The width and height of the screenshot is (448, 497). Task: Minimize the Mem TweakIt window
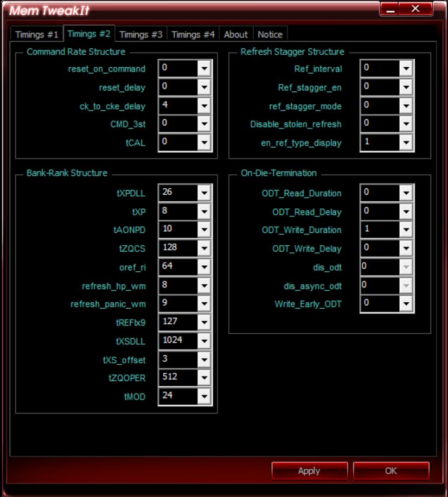tap(390, 9)
